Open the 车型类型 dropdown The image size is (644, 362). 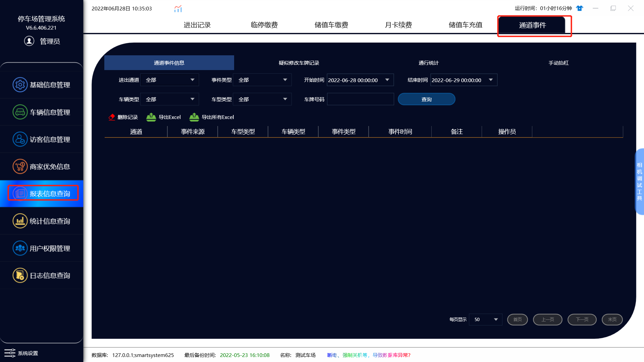coord(262,99)
